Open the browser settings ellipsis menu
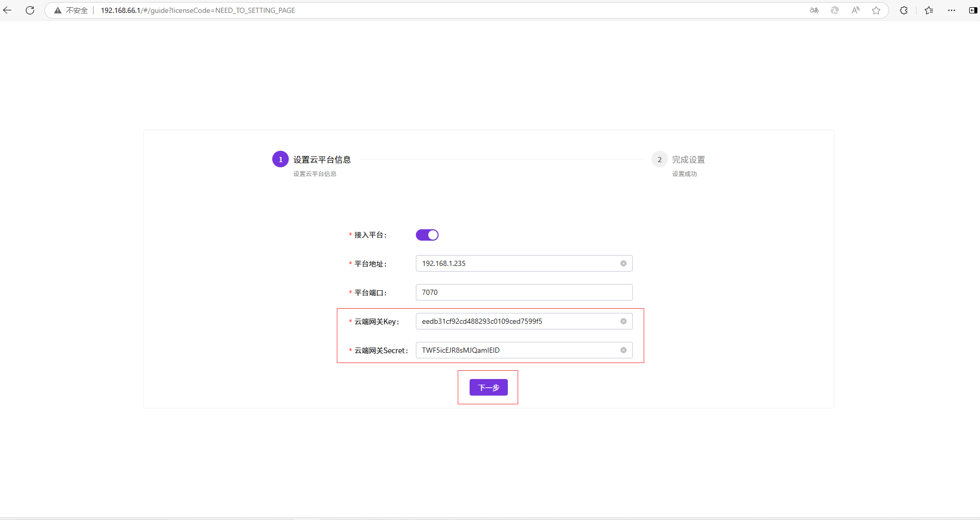This screenshot has height=520, width=980. click(952, 10)
